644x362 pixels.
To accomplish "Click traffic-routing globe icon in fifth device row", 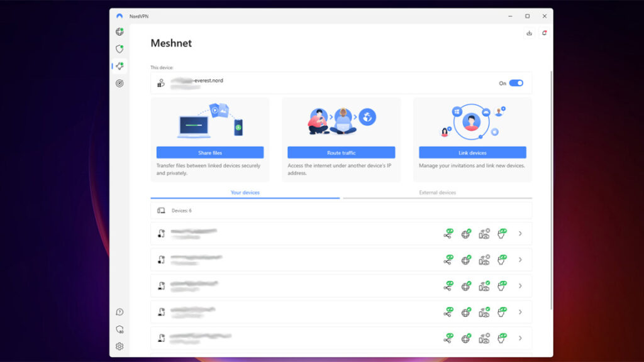I will (466, 338).
